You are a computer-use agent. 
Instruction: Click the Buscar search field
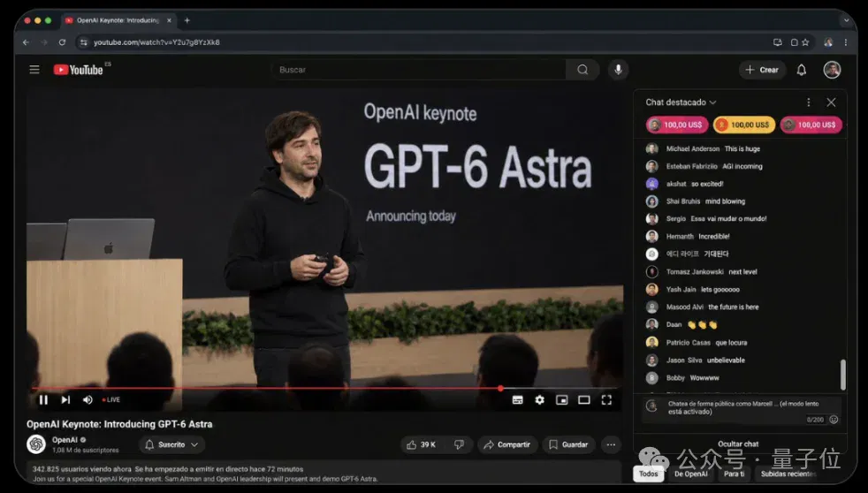point(419,70)
